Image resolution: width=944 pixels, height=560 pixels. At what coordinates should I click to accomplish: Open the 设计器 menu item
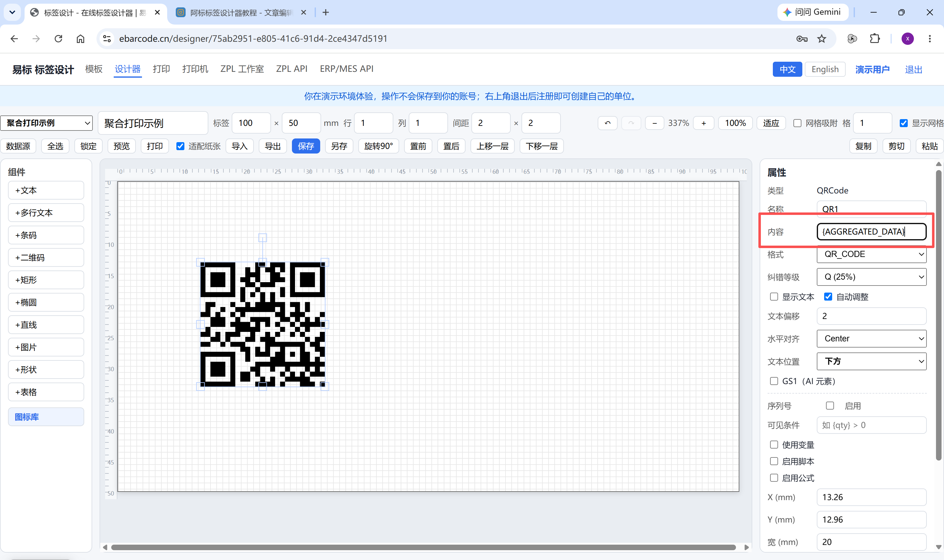128,69
